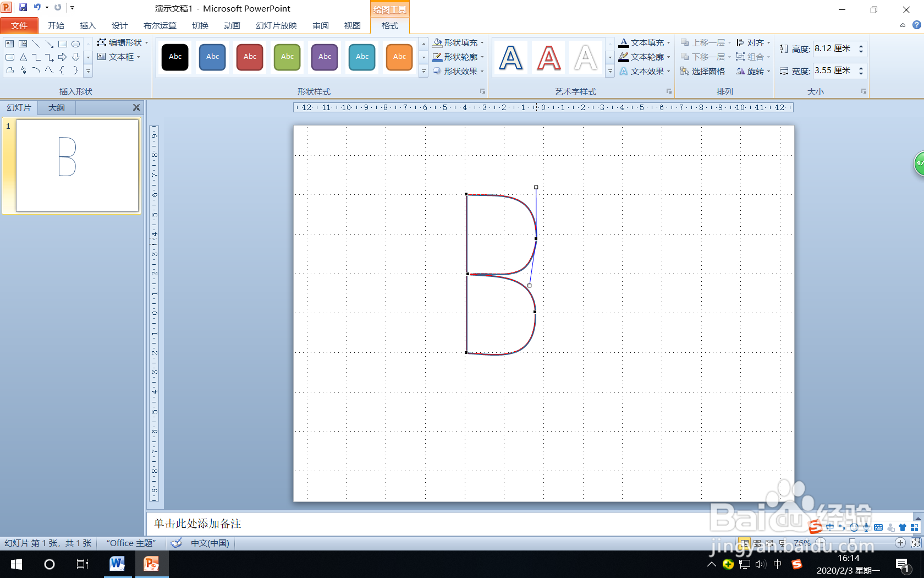Switch to the Design (设计) tab
The width and height of the screenshot is (924, 578).
[x=120, y=25]
